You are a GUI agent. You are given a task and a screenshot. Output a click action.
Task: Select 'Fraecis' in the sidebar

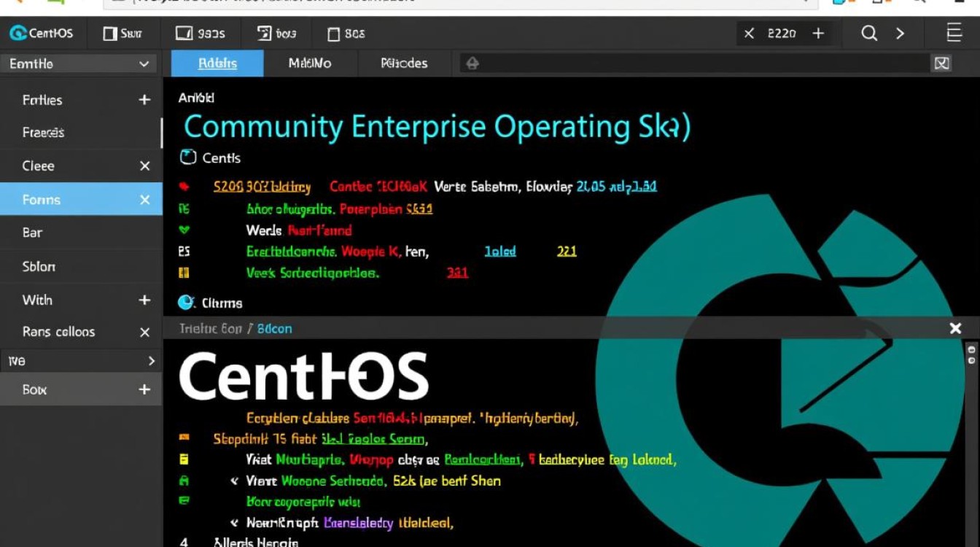(x=43, y=133)
